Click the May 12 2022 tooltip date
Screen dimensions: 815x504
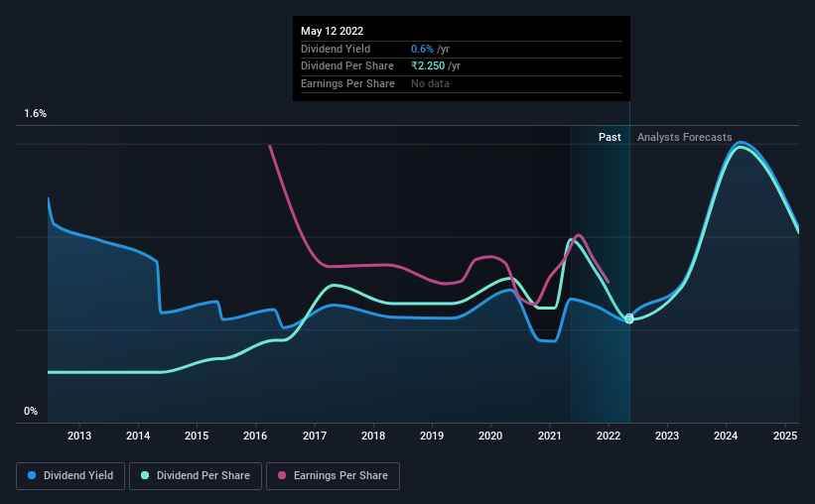tap(333, 31)
